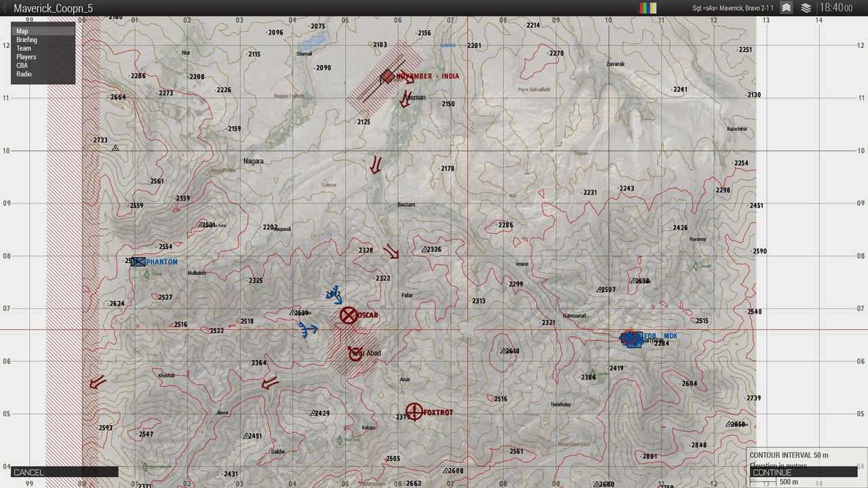Click the red marker at Cruz Abad
868x488 pixels.
pyautogui.click(x=355, y=353)
